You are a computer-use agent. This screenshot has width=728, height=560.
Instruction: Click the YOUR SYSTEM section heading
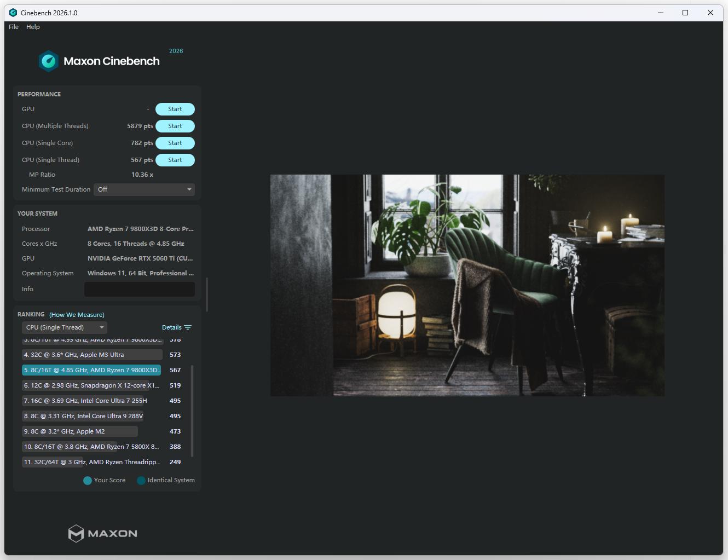[x=37, y=213]
